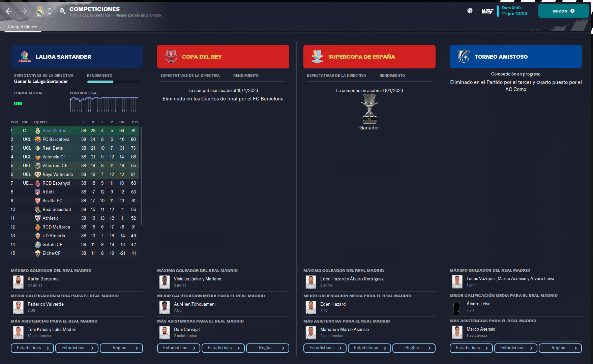Open Aurélien Tchouameni player profile
The image size is (593, 364).
click(195, 304)
